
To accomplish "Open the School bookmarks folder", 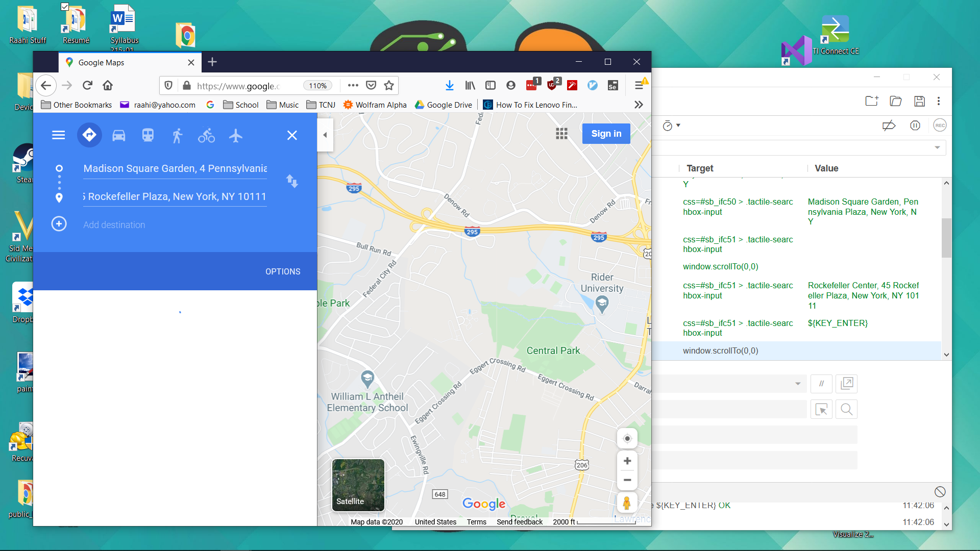I will pyautogui.click(x=241, y=105).
